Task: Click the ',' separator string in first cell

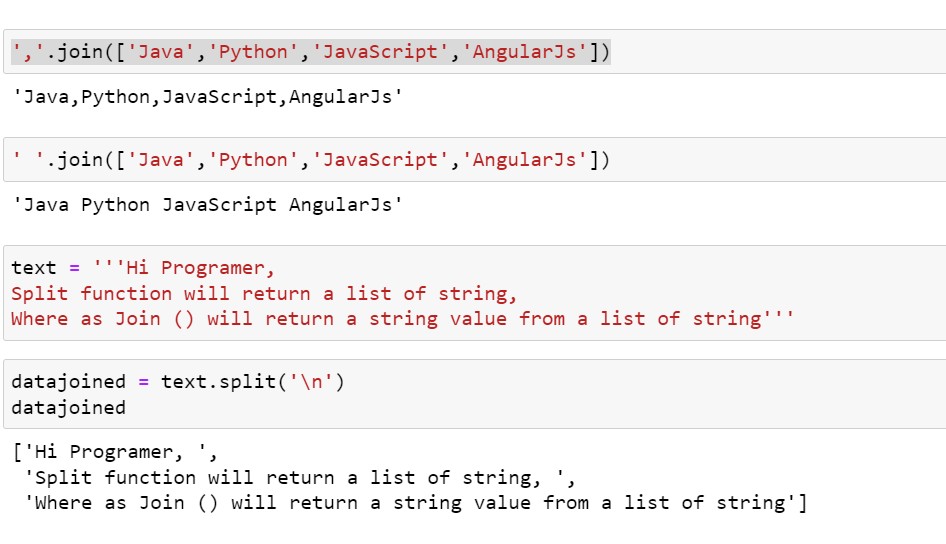Action: [28, 52]
